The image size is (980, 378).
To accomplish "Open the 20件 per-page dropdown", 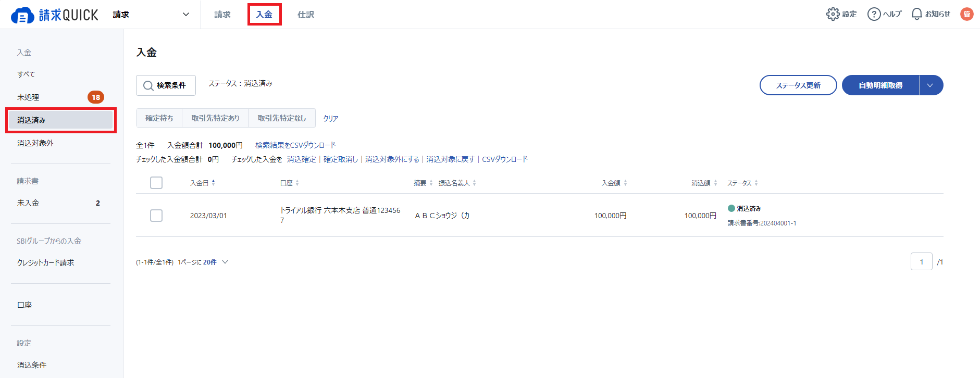I will [x=216, y=262].
